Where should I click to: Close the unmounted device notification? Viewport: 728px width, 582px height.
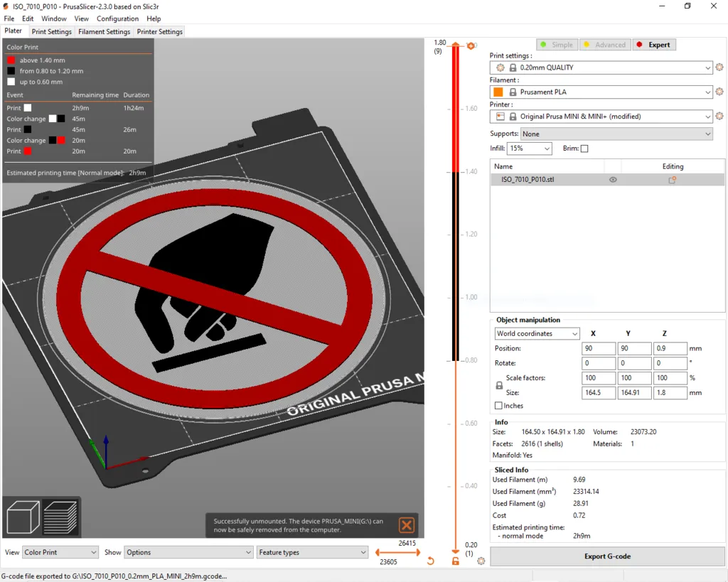(x=406, y=525)
